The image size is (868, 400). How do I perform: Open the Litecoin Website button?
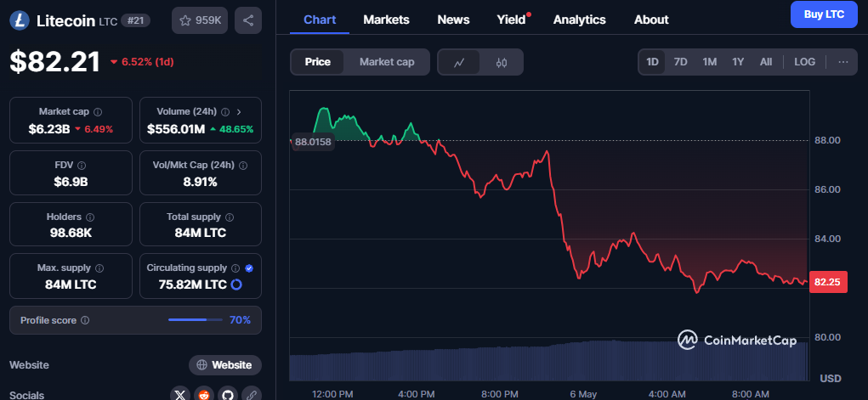[x=224, y=365]
